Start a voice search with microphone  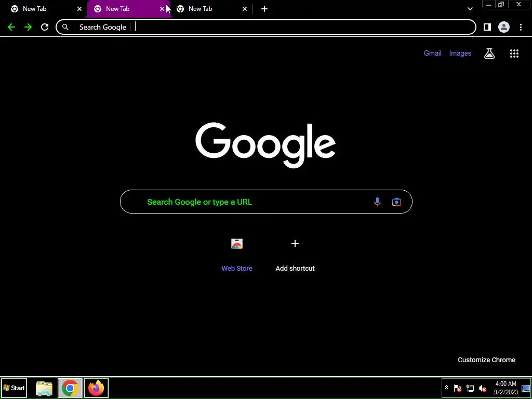377,202
